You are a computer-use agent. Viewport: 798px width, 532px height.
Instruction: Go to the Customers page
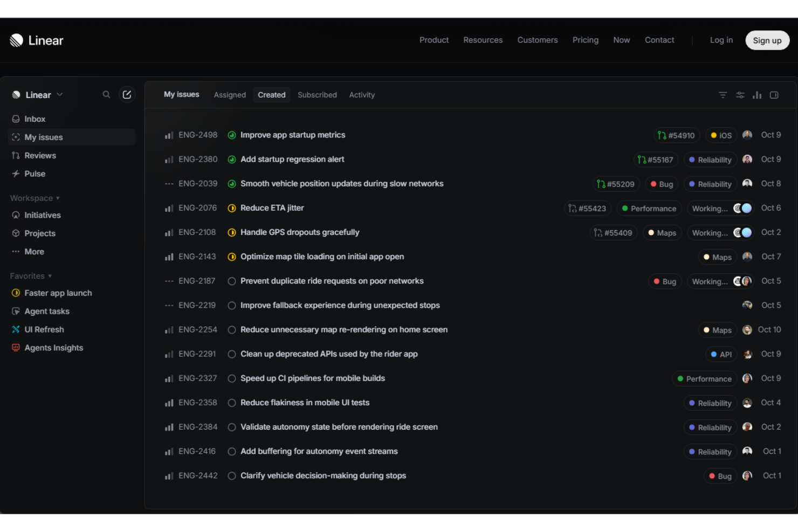(x=538, y=40)
